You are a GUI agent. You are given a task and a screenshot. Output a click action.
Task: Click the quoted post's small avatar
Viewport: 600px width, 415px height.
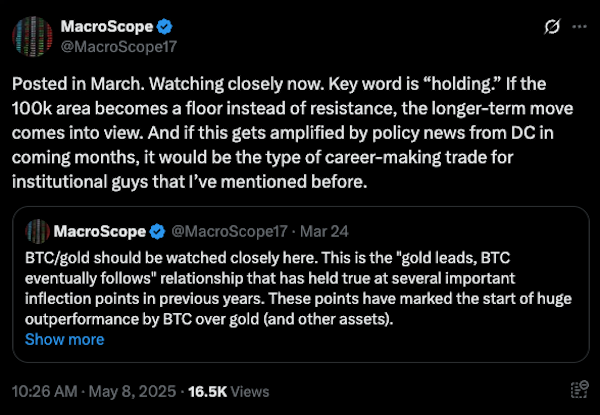pyautogui.click(x=37, y=231)
